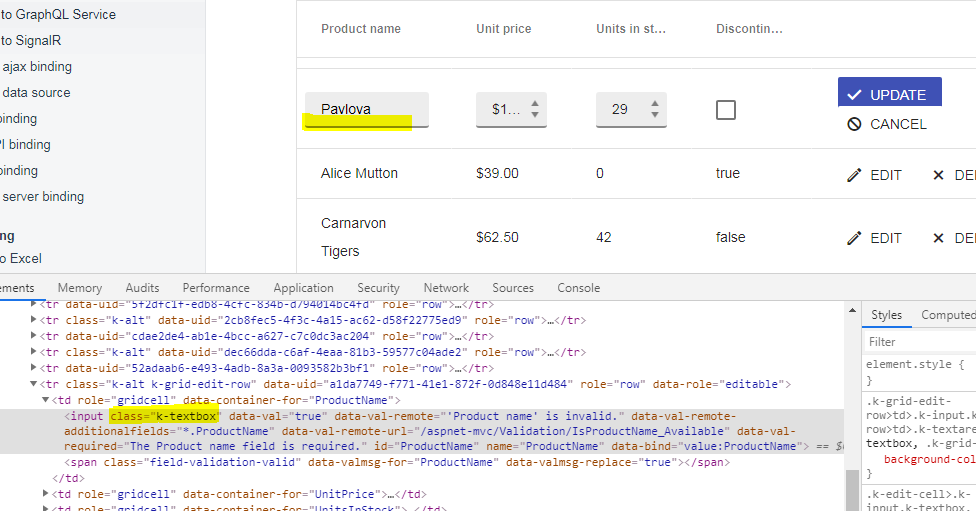Screen dimensions: 976x511
Task: Click the 'true' discontinued cell
Action: point(728,174)
